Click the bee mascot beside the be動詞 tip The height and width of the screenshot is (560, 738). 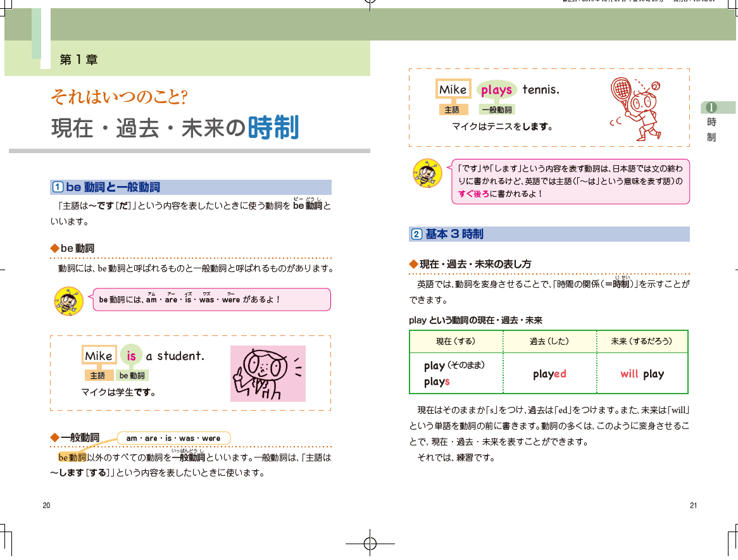68,301
